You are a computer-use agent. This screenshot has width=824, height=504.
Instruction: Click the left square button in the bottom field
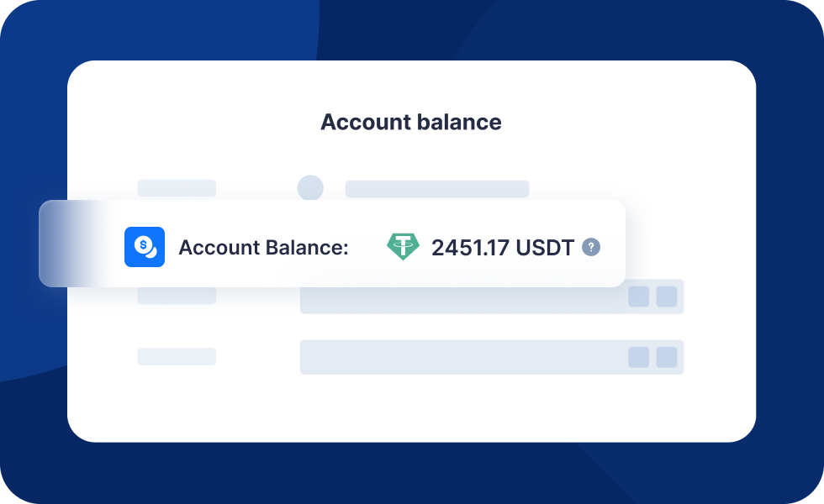[x=639, y=357]
